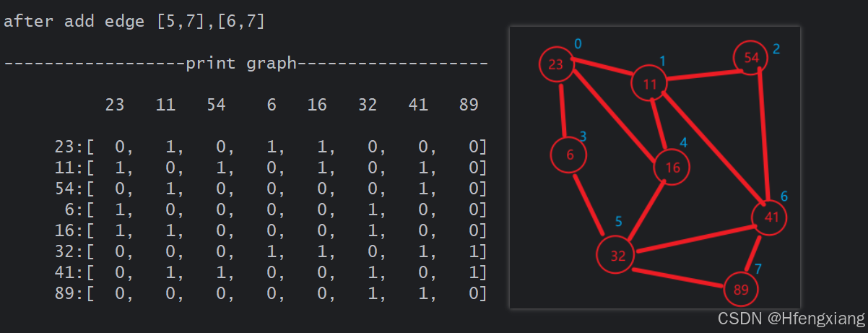The image size is (868, 333).
Task: Click the edge line between nodes 32 and 89
Action: click(679, 278)
